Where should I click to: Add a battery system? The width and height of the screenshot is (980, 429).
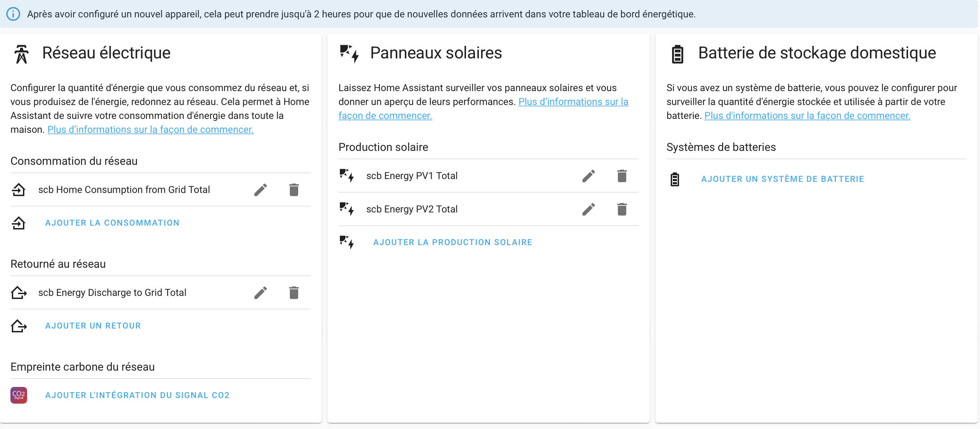click(782, 179)
